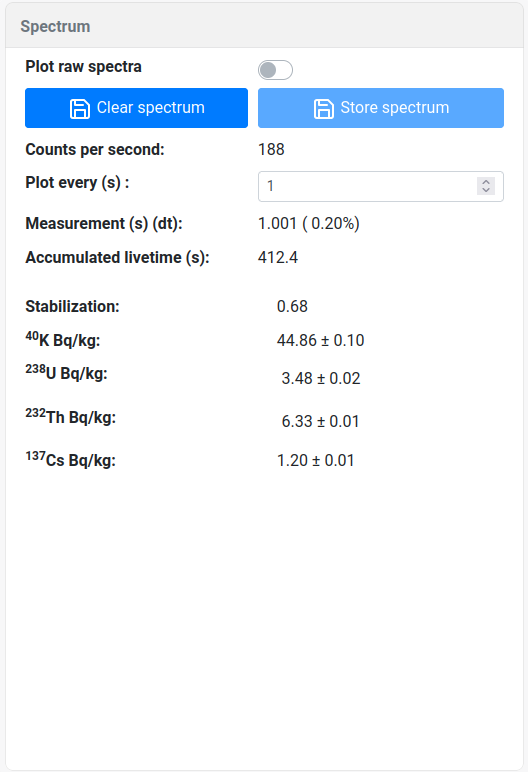Click the 238U reading 3.48 ± 0.02
528x772 pixels.
321,378
